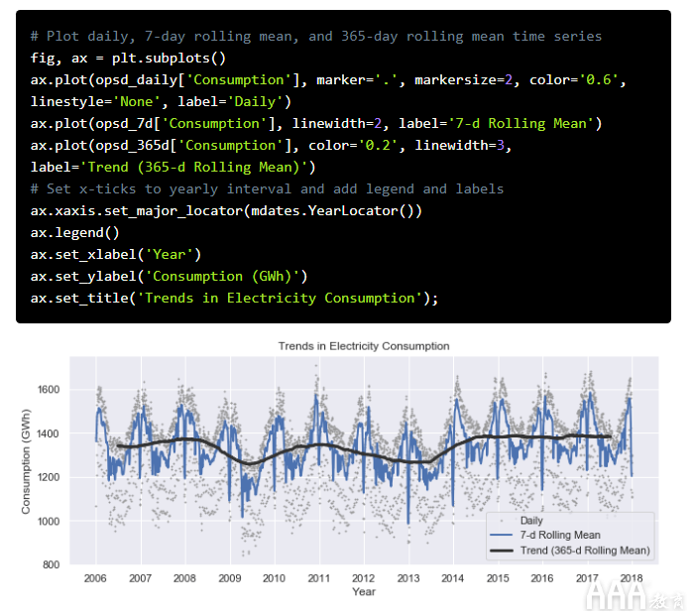Click the y-axis tick label 1600

coord(49,390)
